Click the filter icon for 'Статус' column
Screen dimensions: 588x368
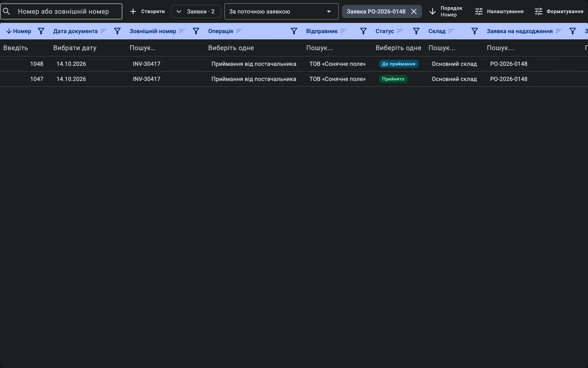(x=416, y=31)
